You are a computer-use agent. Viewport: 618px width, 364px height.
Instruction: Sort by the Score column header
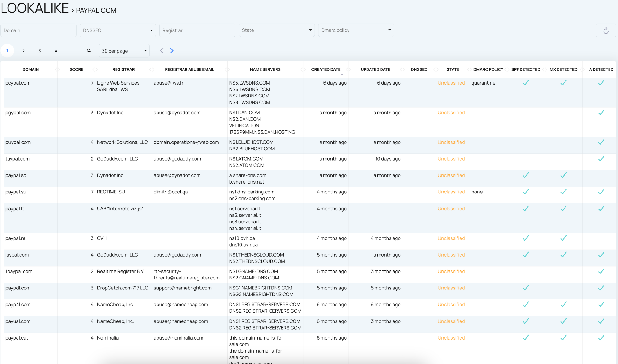pyautogui.click(x=76, y=69)
